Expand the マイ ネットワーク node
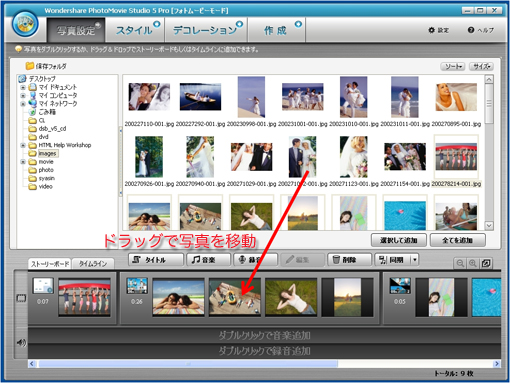 coord(23,104)
